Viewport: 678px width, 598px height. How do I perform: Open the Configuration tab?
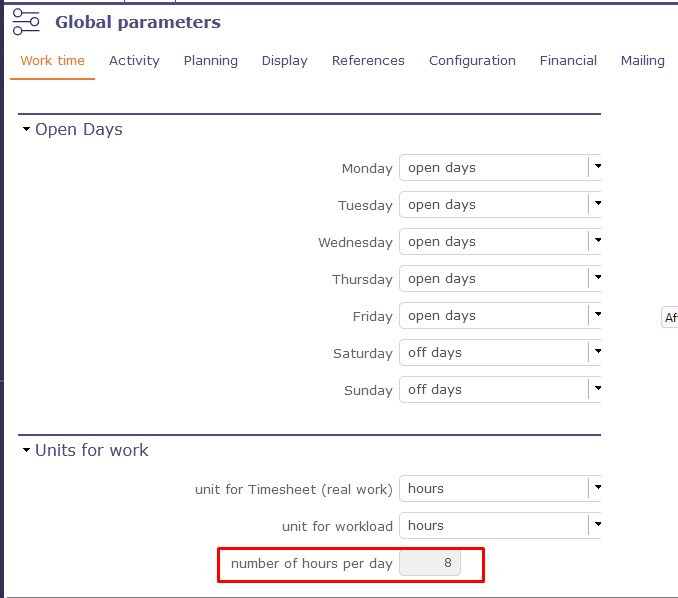(472, 61)
